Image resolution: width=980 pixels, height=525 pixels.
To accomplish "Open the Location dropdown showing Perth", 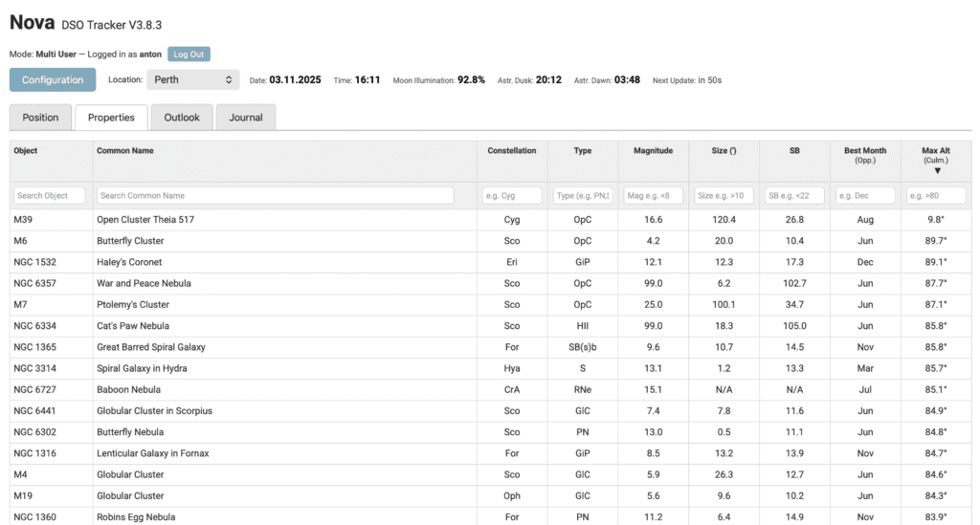I will (x=192, y=80).
